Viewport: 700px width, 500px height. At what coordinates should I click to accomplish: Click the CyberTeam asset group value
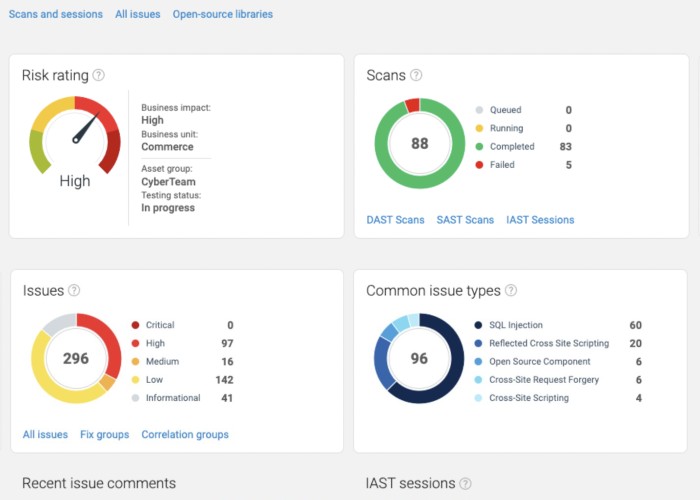point(168,182)
